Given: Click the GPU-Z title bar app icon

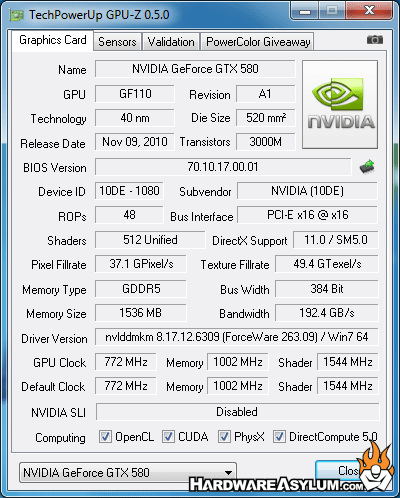Looking at the screenshot, I should 17,15.
